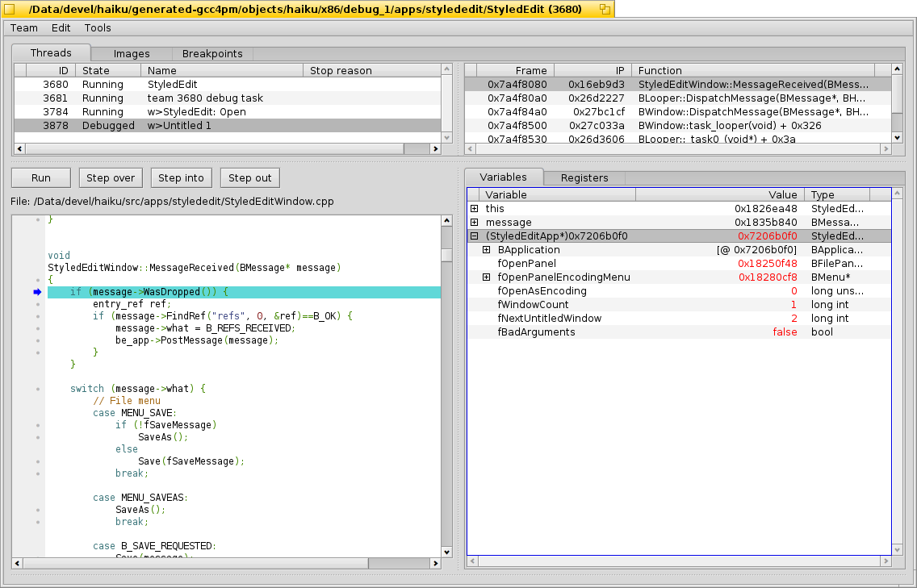
Task: Click stack frames scroll down arrow
Action: 897,138
